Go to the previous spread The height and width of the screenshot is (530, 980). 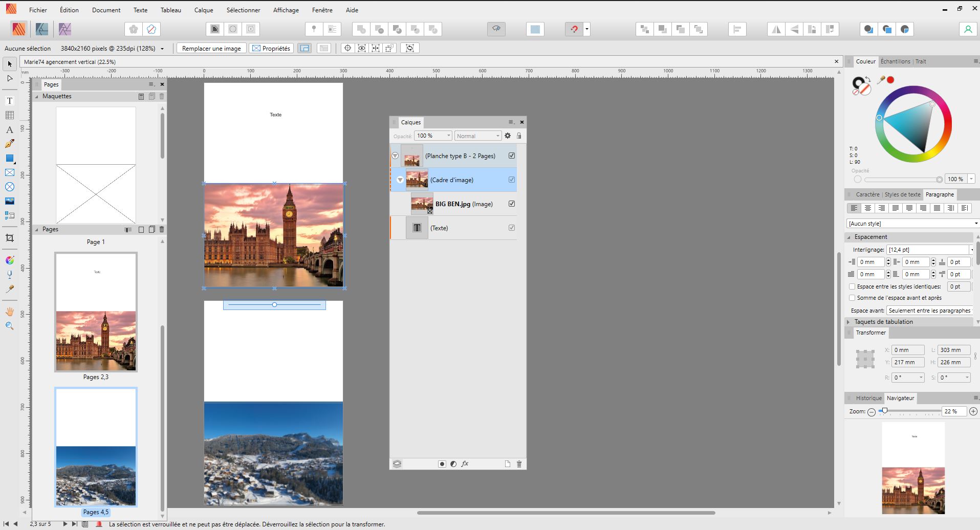point(15,524)
